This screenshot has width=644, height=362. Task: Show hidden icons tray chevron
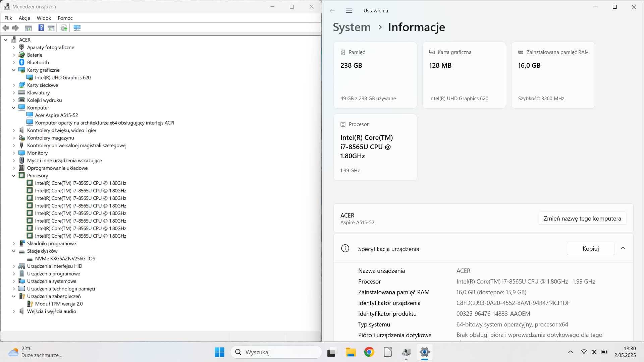tap(571, 352)
